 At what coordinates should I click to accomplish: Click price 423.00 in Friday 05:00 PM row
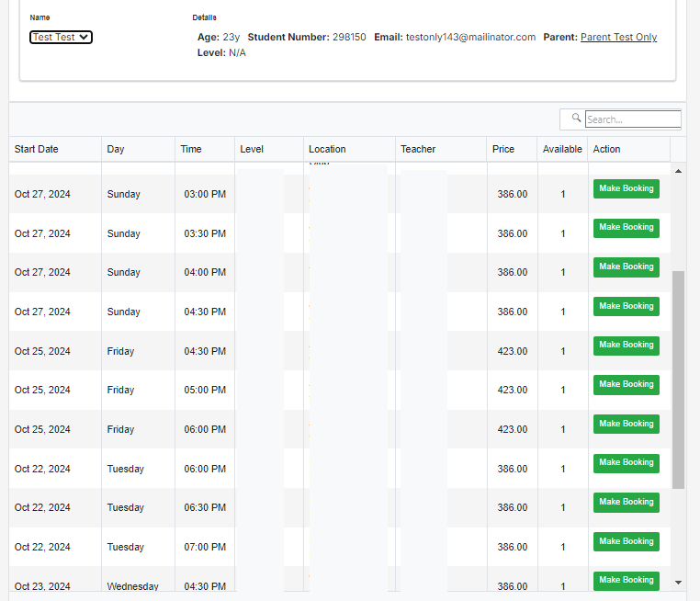[513, 390]
